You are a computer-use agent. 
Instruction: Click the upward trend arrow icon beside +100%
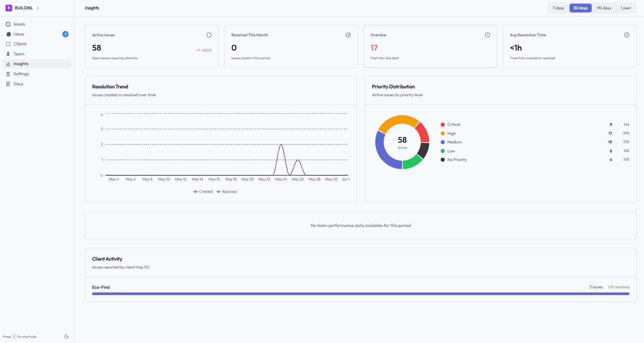point(198,51)
